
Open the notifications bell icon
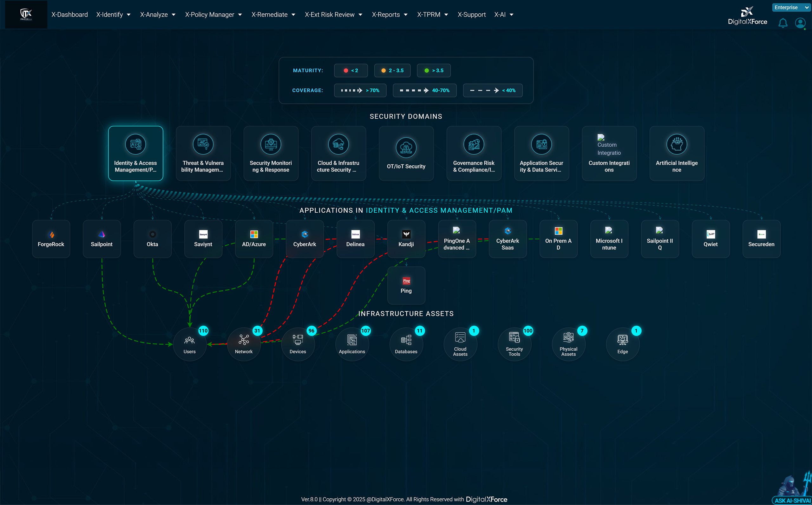click(783, 23)
